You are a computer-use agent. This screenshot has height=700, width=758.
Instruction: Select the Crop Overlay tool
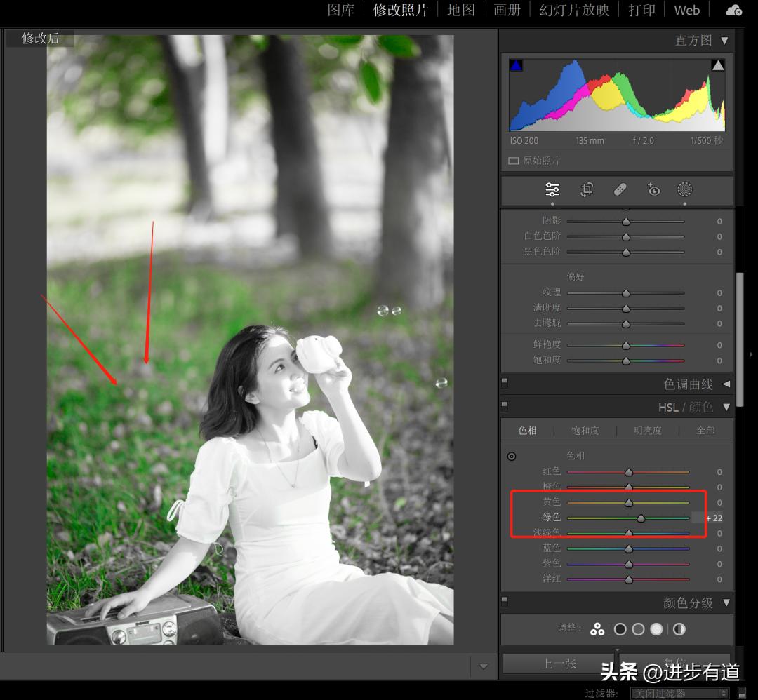point(586,189)
